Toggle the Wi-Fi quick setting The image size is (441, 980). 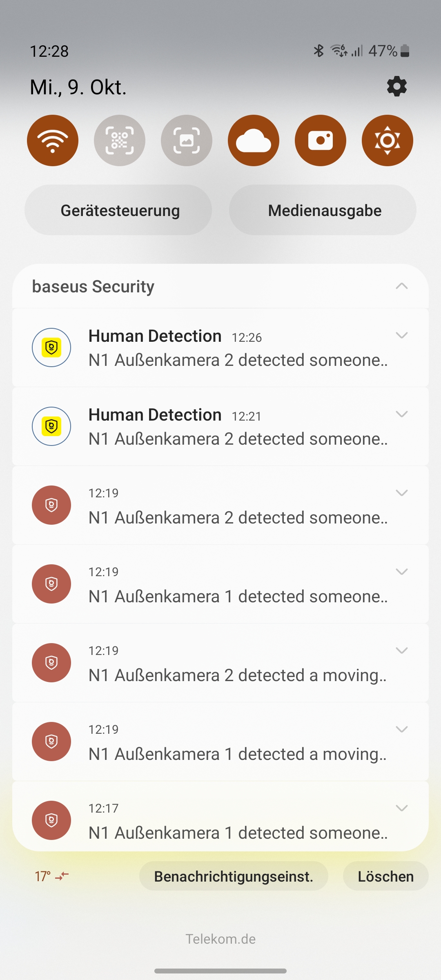(x=53, y=140)
